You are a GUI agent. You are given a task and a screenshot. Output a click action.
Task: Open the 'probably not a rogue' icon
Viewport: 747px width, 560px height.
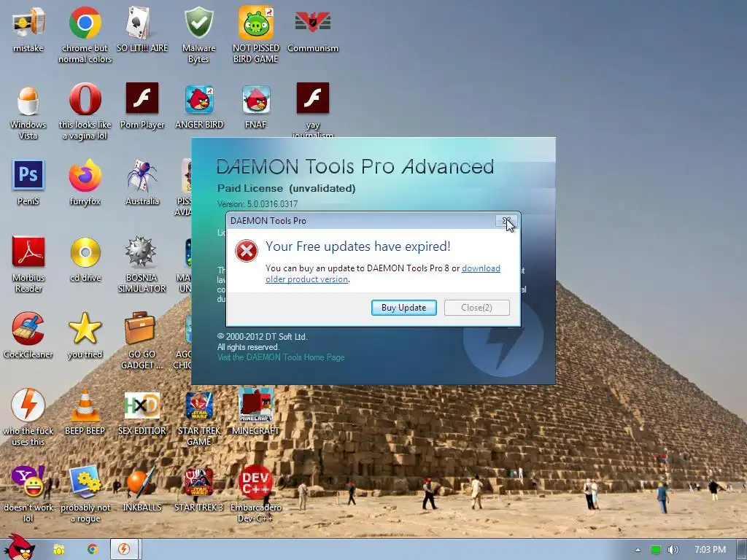[85, 482]
